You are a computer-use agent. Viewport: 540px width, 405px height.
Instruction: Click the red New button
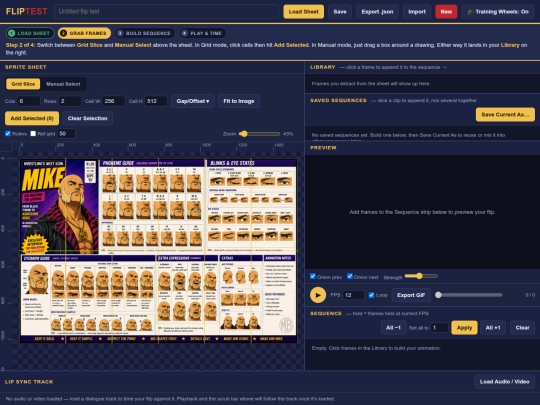446,12
